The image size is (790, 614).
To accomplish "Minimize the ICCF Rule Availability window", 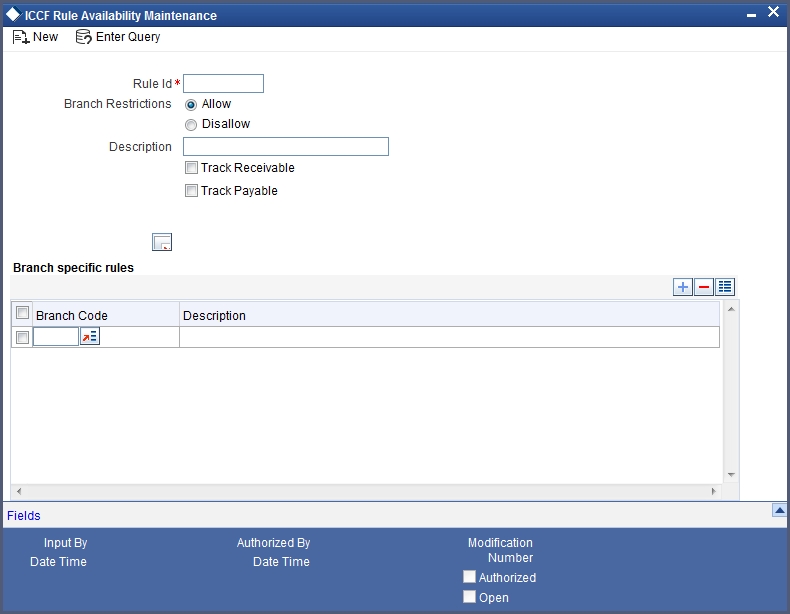I will click(x=751, y=16).
